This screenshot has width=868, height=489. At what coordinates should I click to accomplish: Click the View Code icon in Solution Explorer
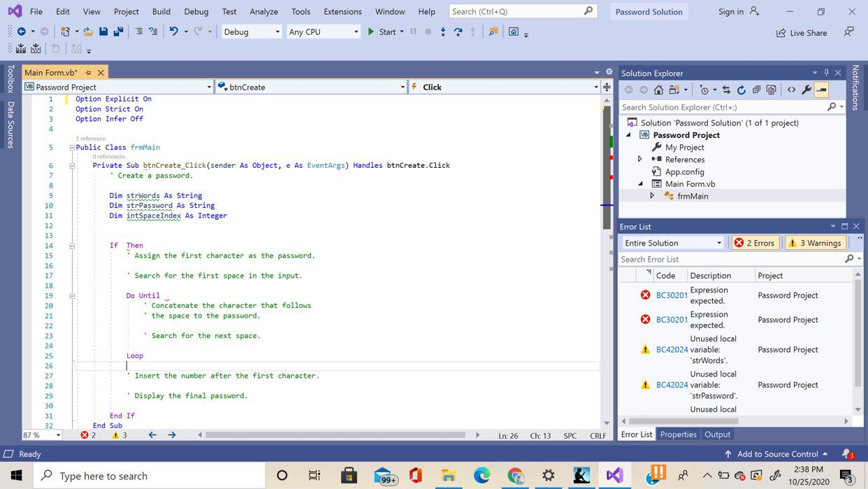coord(791,90)
